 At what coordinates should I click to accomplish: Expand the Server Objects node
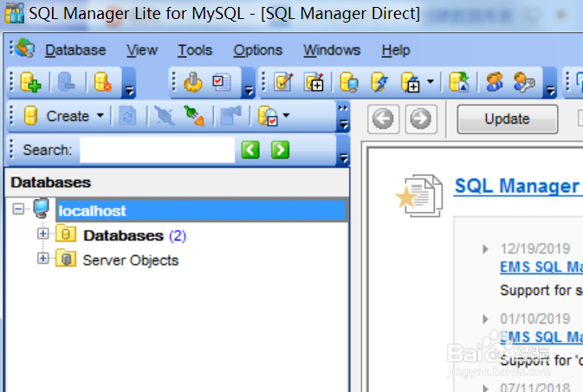pos(42,258)
